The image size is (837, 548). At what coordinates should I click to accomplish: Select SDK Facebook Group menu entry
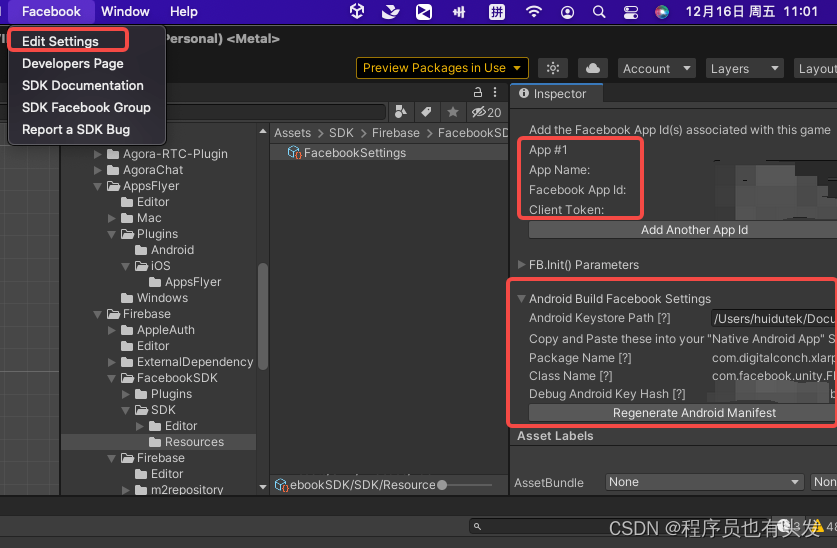86,107
